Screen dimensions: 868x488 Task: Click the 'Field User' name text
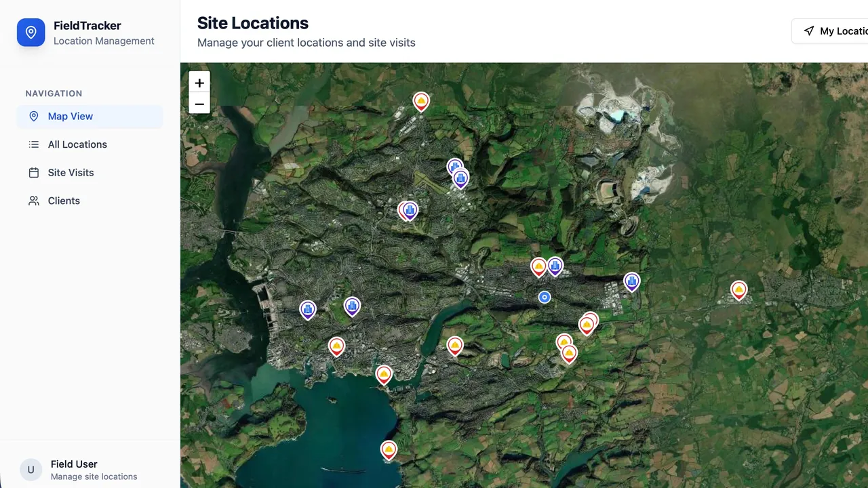pyautogui.click(x=74, y=464)
